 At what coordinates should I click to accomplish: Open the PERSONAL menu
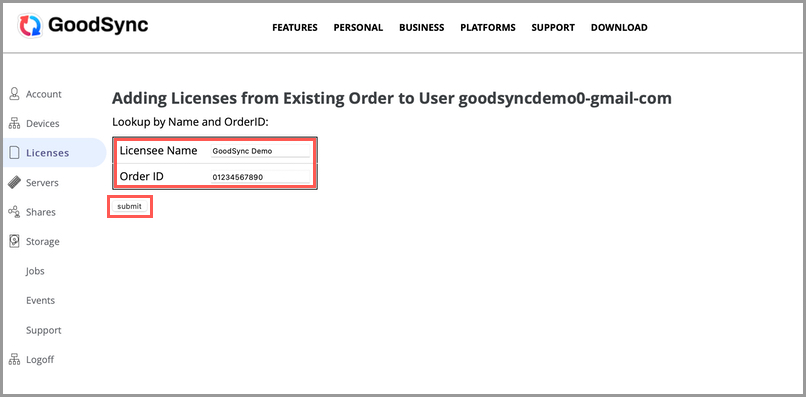[x=358, y=28]
